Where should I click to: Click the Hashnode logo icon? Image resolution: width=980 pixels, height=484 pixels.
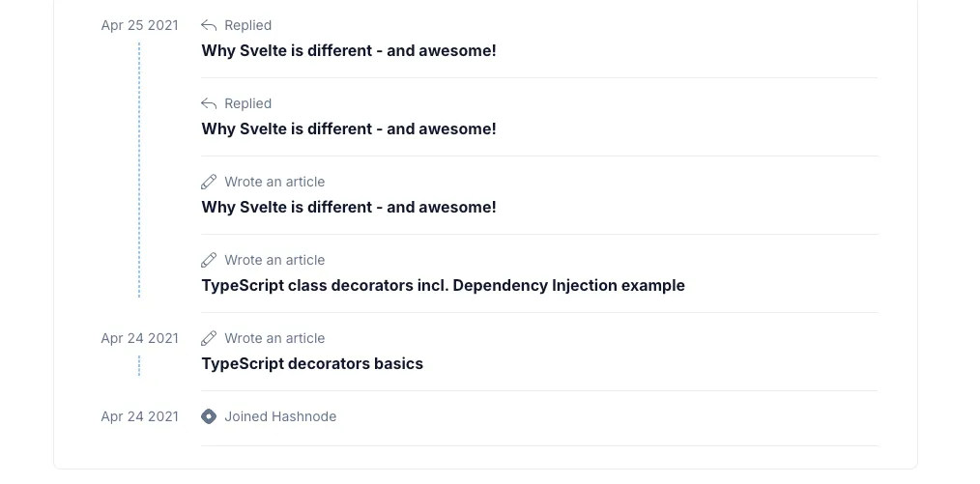click(x=209, y=416)
